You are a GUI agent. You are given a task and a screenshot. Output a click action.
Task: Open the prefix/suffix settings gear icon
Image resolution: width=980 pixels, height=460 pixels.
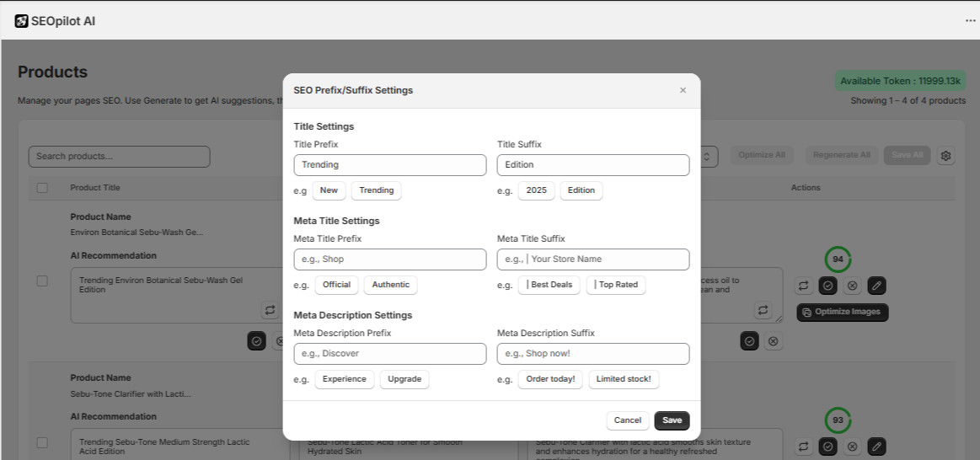click(x=945, y=156)
